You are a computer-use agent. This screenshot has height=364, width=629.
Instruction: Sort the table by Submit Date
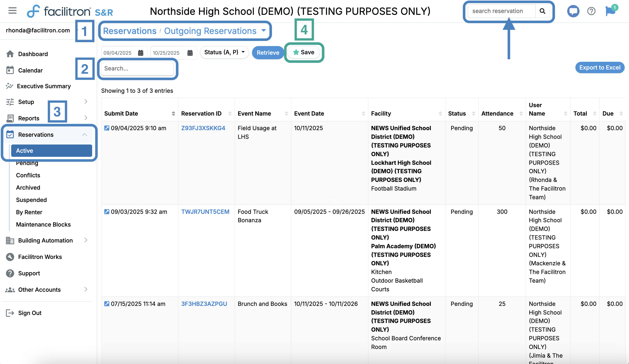coord(173,114)
